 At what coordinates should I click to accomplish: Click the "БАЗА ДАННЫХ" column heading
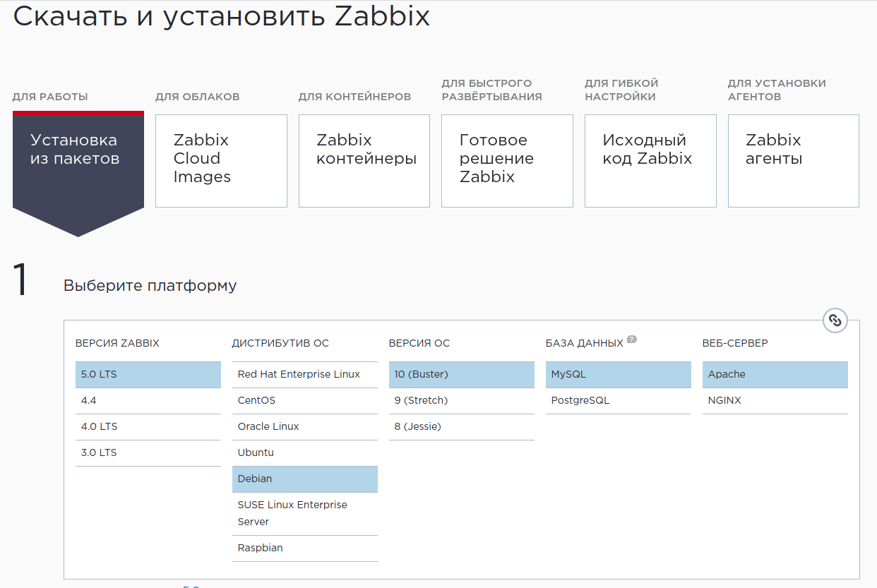(x=585, y=344)
